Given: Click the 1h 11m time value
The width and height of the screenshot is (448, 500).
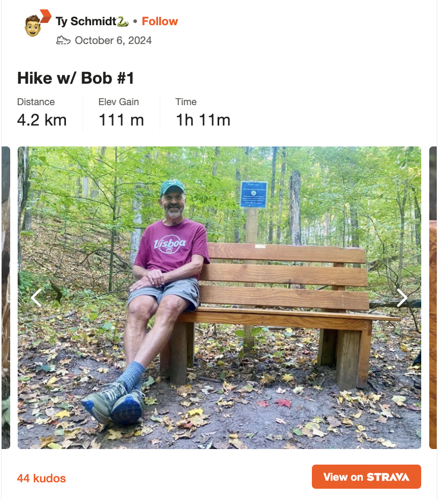Looking at the screenshot, I should point(203,120).
